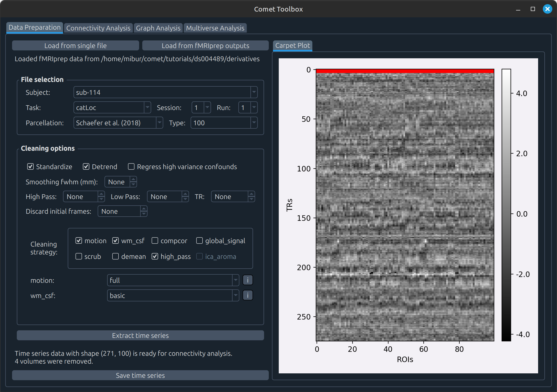
Task: Select the Carpet Plot tab
Action: pos(292,46)
